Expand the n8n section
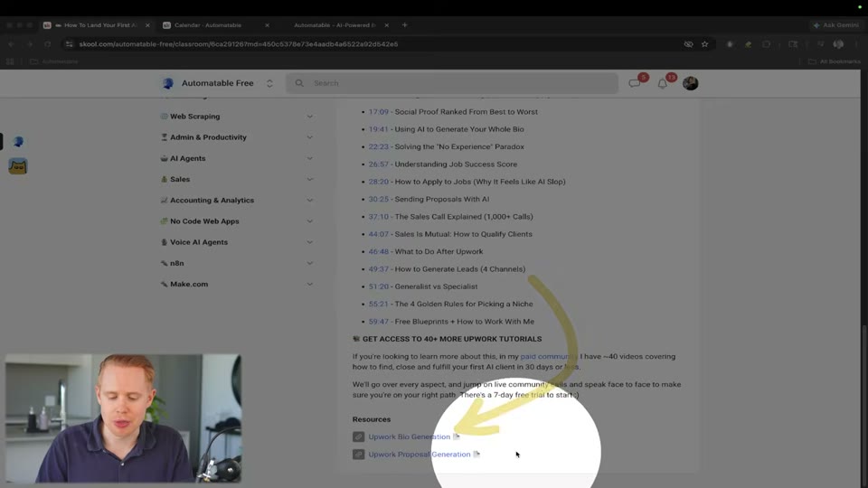Viewport: 868px width, 488px height. click(310, 263)
